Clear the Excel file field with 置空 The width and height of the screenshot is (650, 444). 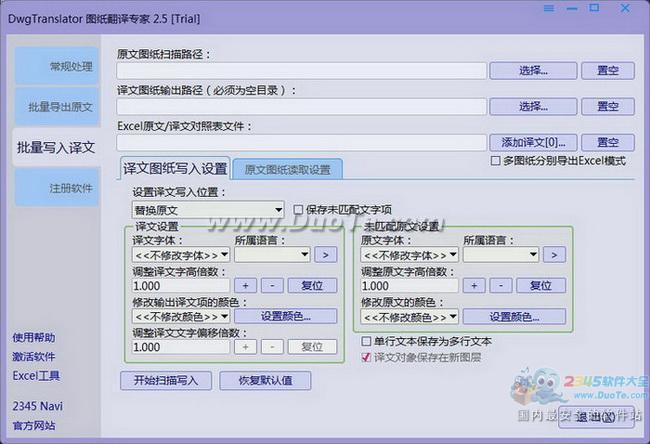(x=608, y=143)
